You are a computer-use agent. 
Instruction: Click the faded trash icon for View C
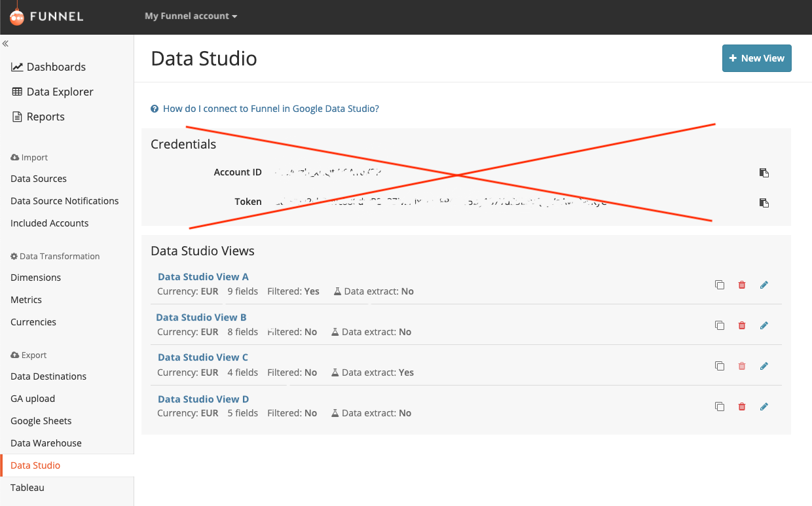[742, 366]
